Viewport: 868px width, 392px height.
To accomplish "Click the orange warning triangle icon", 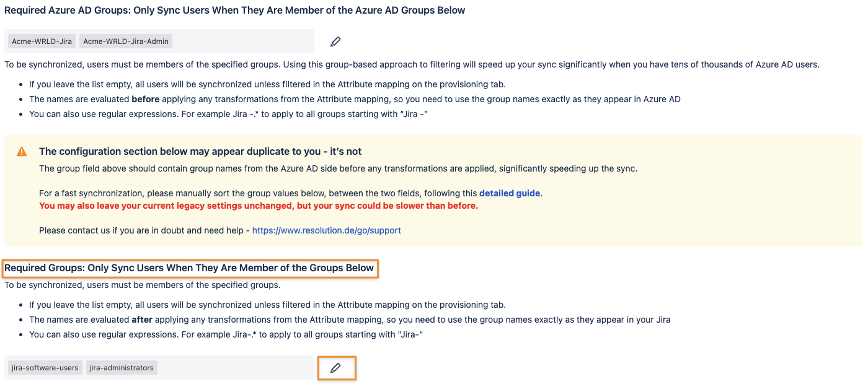I will [22, 152].
